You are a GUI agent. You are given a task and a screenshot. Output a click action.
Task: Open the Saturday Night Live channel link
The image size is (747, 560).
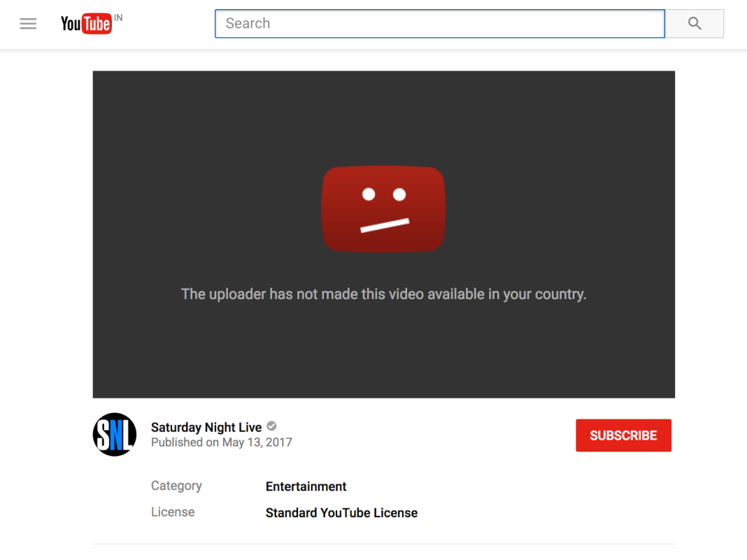(206, 427)
